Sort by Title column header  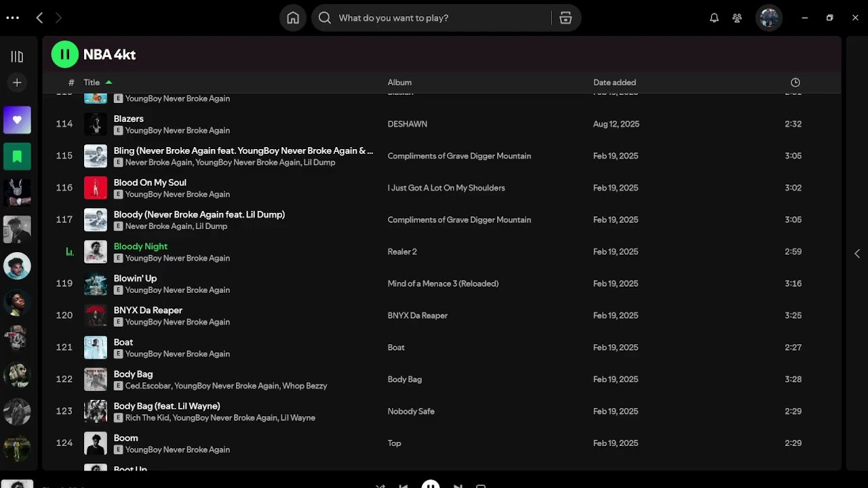click(92, 83)
